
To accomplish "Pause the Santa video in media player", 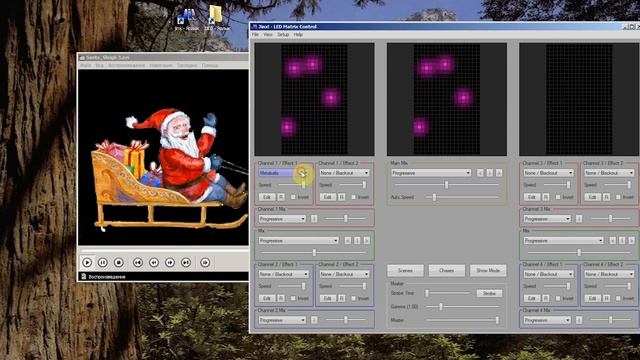I will tap(102, 262).
